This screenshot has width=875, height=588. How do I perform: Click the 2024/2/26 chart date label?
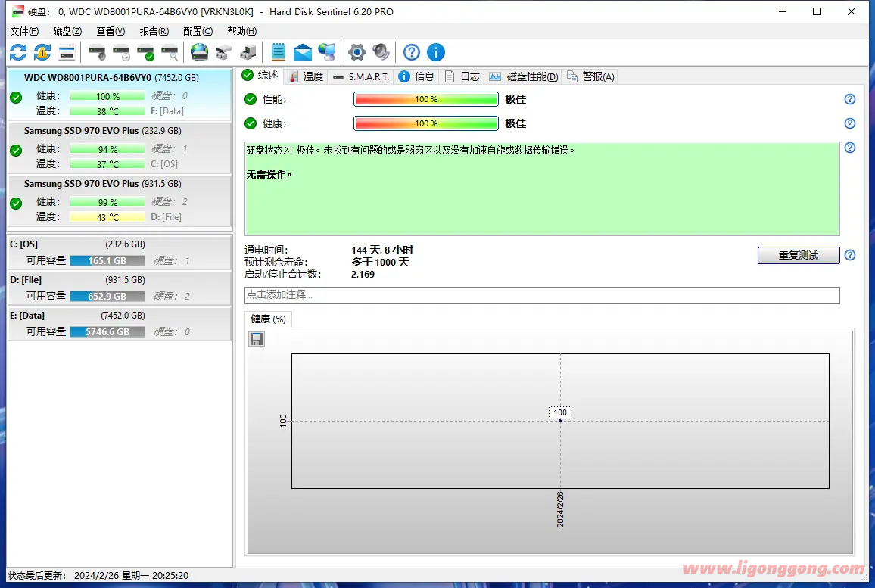[x=559, y=509]
